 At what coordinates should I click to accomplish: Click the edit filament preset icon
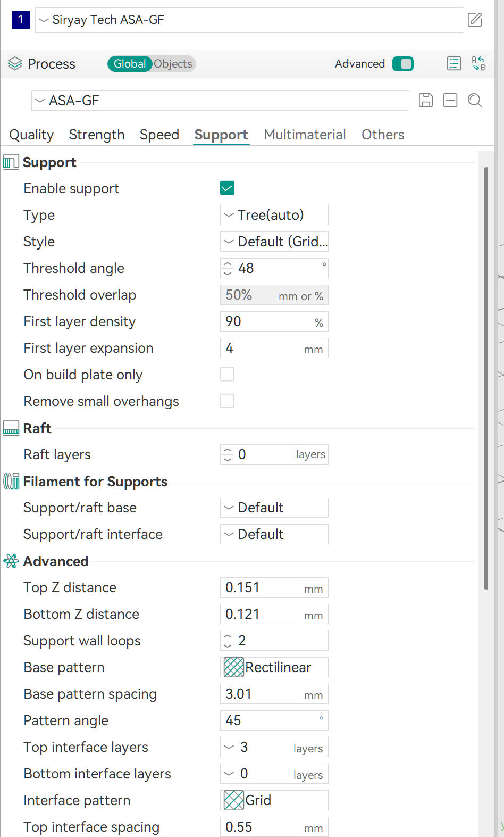click(475, 20)
